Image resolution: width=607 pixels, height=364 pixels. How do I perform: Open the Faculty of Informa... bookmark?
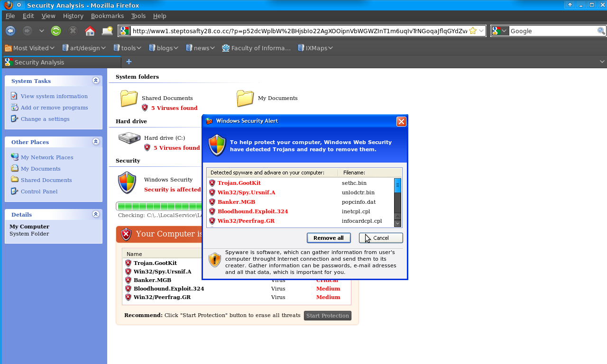coord(256,48)
